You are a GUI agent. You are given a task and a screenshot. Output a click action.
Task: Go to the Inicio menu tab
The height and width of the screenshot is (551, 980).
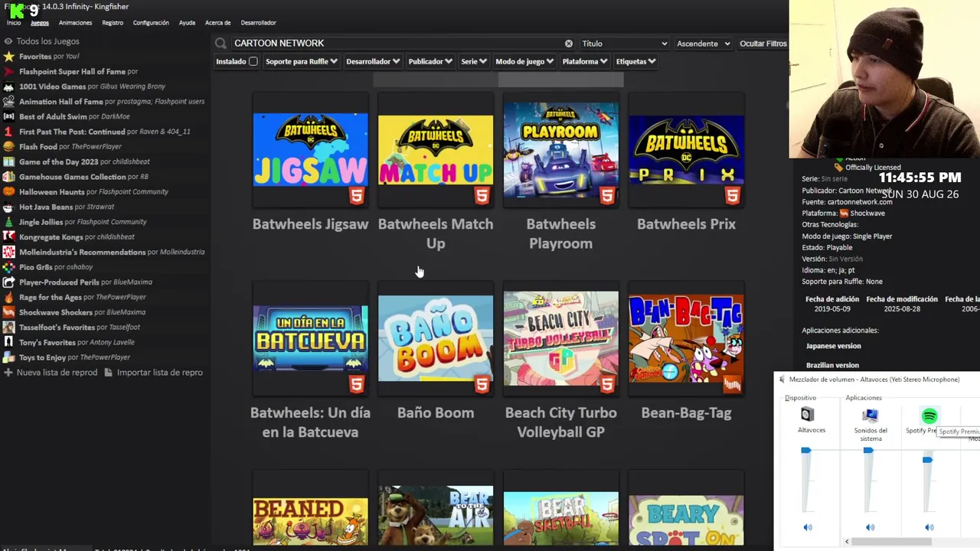tap(14, 23)
